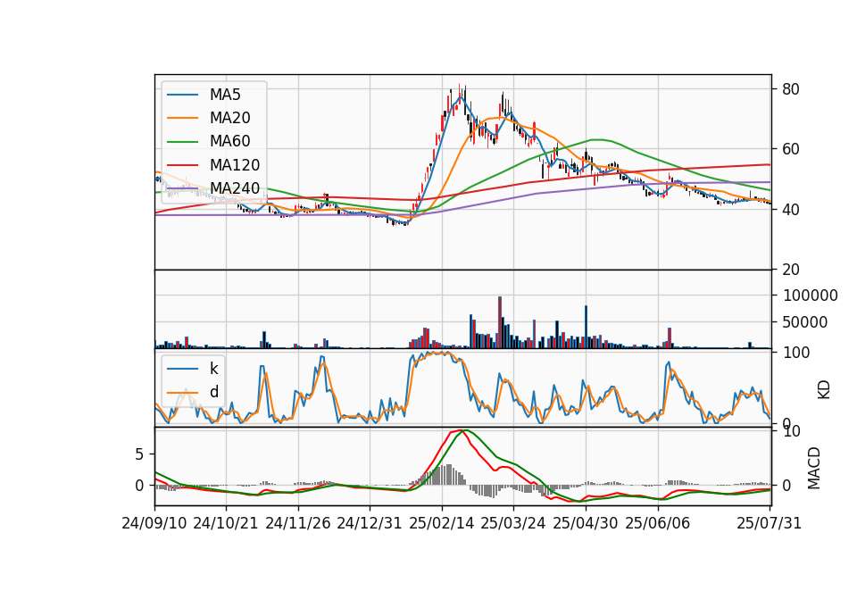857x616 pixels.
Task: Click the 24/11/26 date axis label
Action: point(298,524)
